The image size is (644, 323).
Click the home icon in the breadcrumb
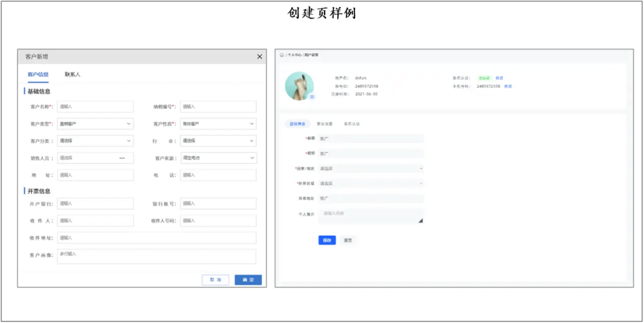point(281,55)
